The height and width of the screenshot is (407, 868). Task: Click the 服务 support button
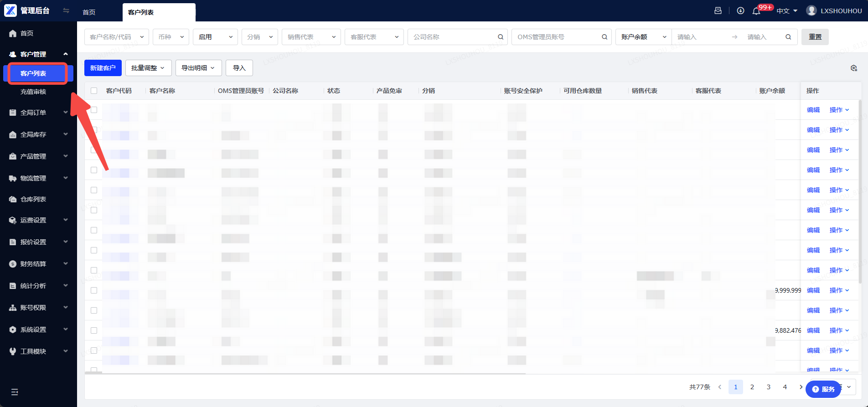[823, 389]
